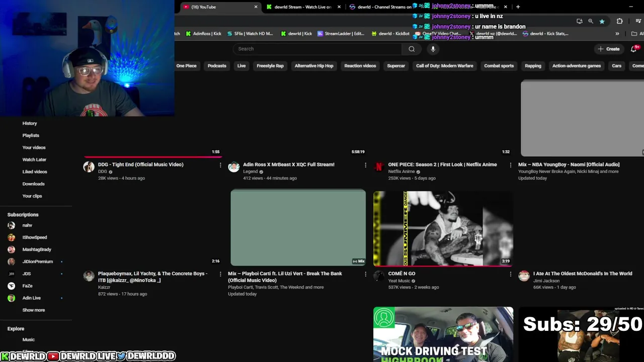Viewport: 644px width, 362px height.
Task: Click the nahv subscription avatar
Action: point(11,225)
